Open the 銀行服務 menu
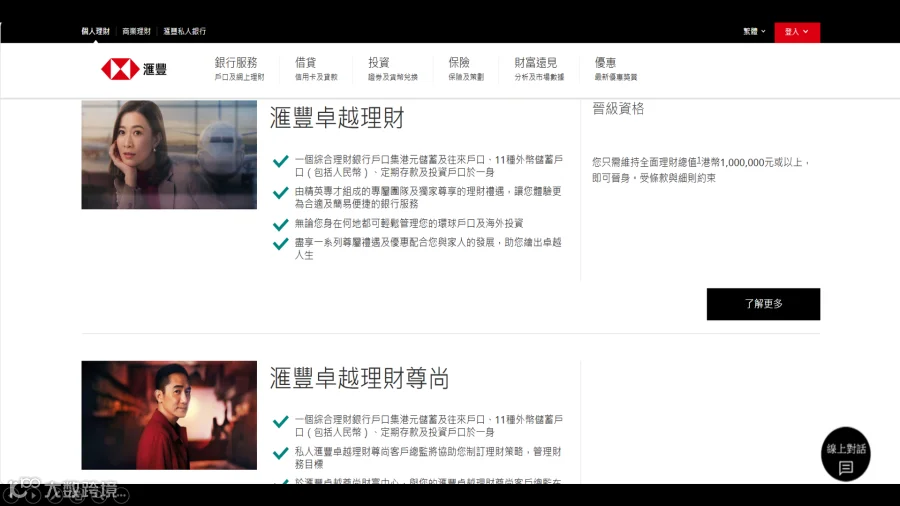The image size is (900, 506). [x=239, y=68]
